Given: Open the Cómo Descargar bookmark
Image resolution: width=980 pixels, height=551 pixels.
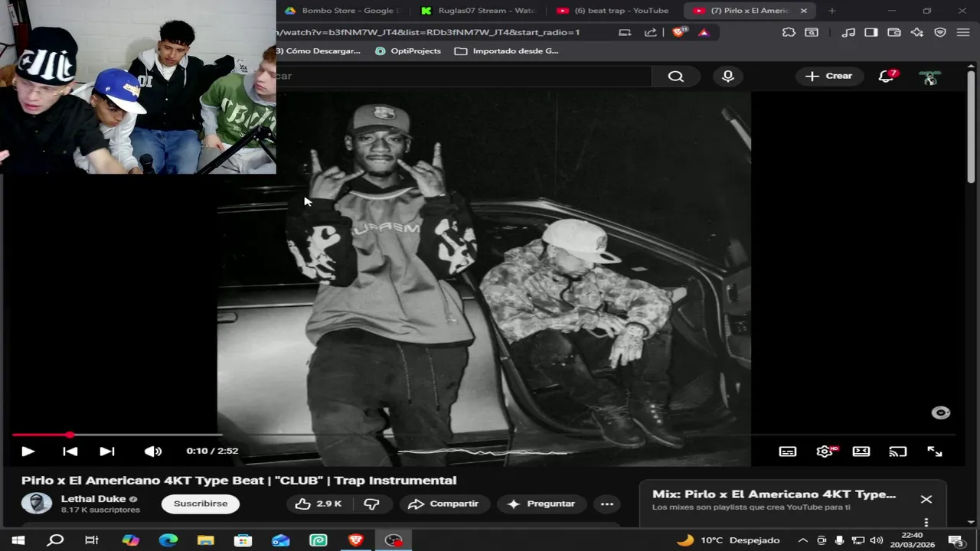Looking at the screenshot, I should [x=319, y=51].
